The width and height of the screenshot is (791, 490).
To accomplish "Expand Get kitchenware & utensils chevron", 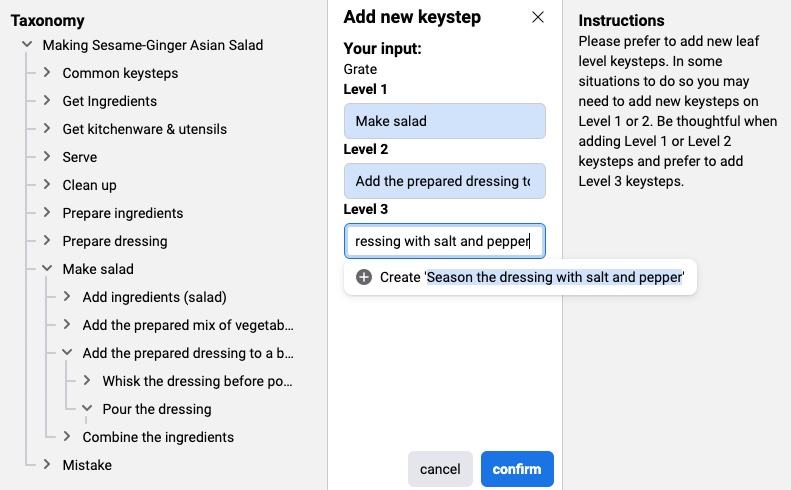I will point(47,129).
